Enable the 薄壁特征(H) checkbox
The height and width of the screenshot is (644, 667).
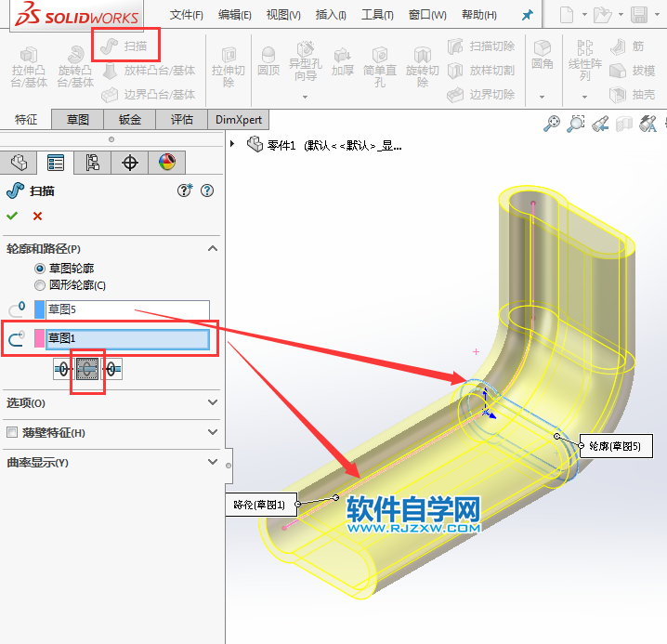pyautogui.click(x=12, y=432)
